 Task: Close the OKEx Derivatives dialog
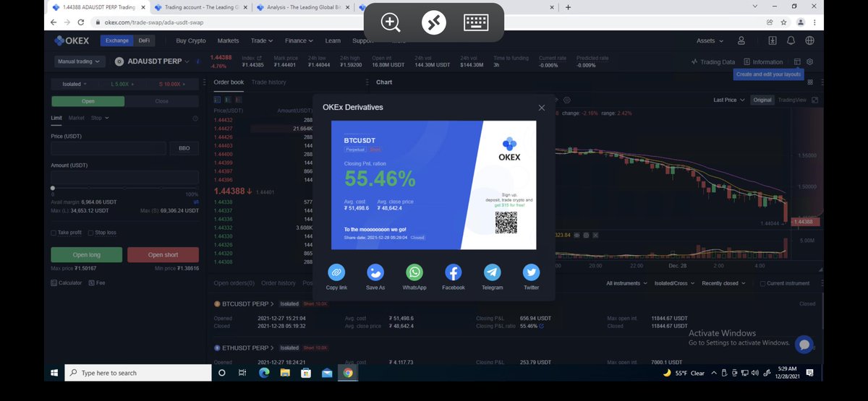542,108
